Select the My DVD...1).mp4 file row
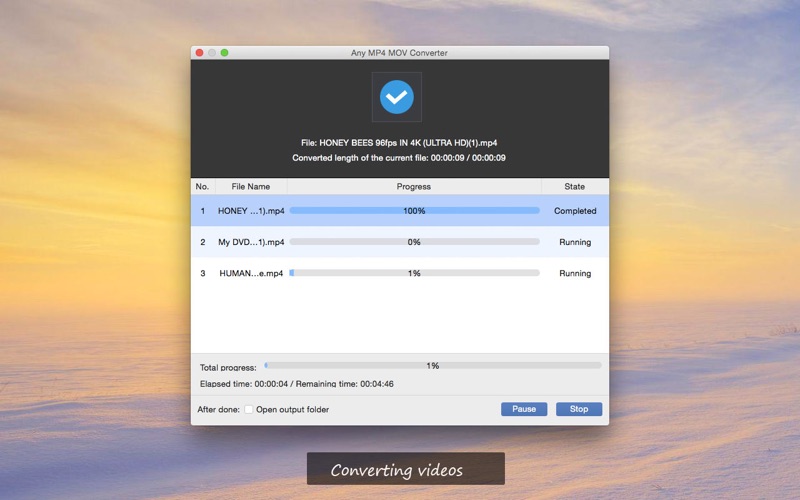This screenshot has width=800, height=500. click(251, 242)
